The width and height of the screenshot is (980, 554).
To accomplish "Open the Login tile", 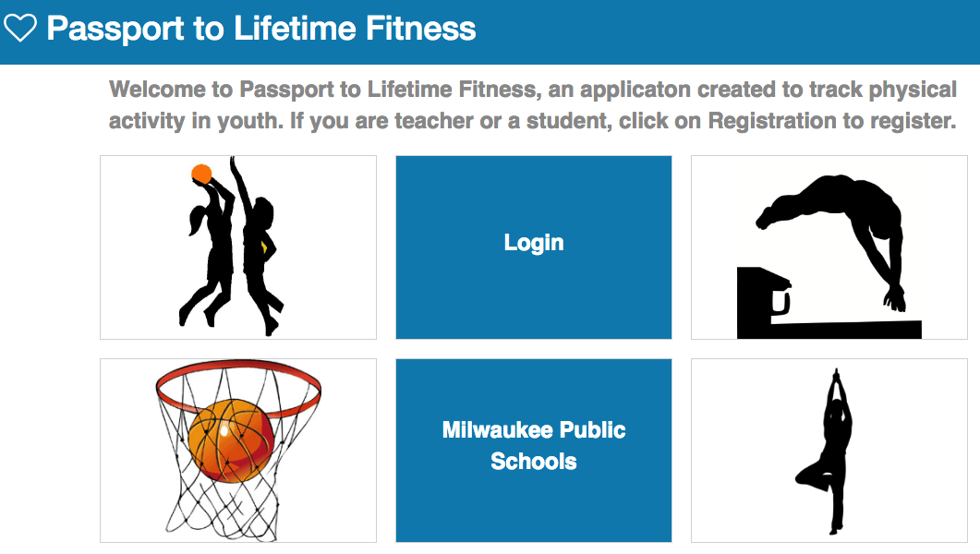I will [x=534, y=247].
